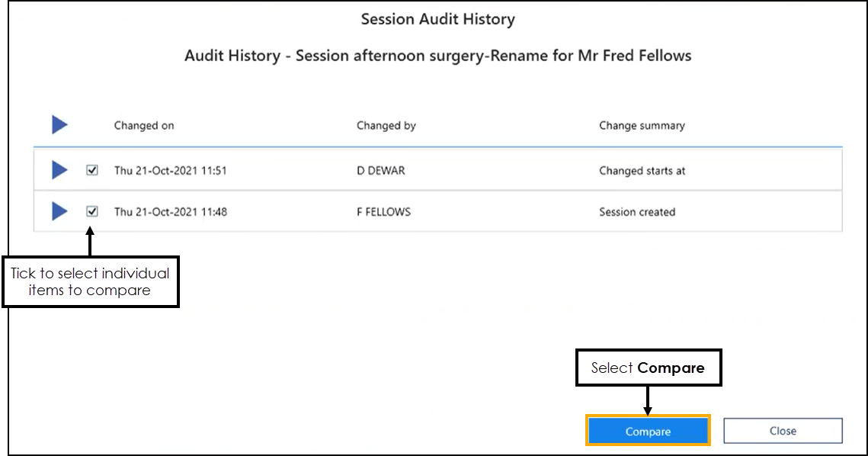Click the 'Thu 21-Oct-2021 11:48' date cell
Image resolution: width=868 pixels, height=456 pixels.
[170, 212]
